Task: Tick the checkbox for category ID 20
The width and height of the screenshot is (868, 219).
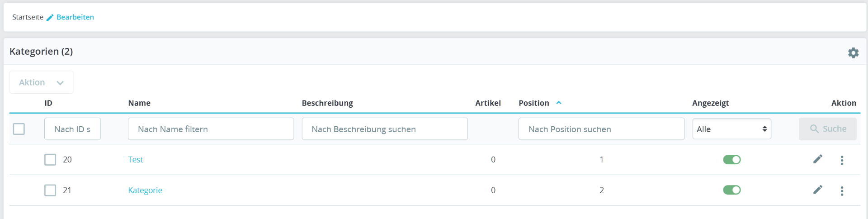Action: 50,160
